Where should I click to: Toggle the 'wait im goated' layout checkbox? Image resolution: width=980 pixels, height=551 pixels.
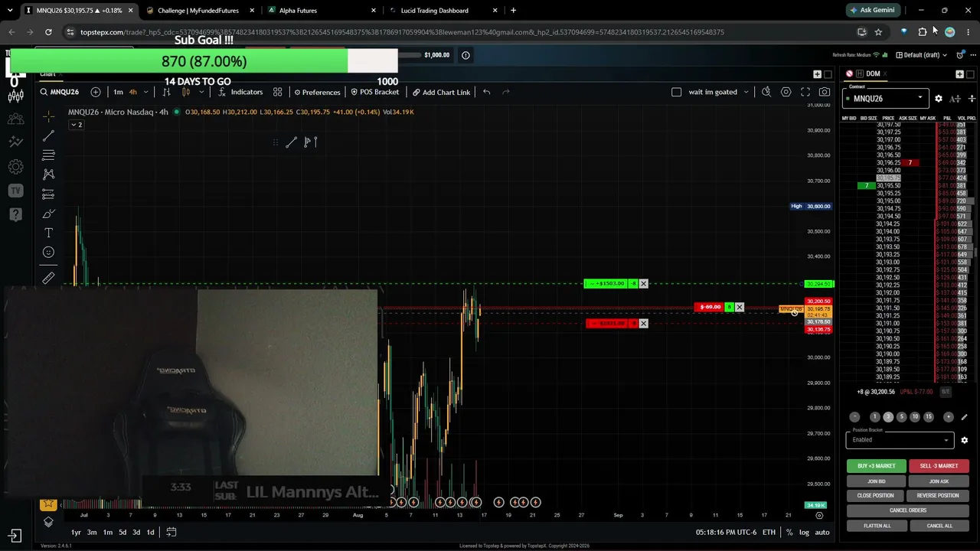click(x=676, y=92)
